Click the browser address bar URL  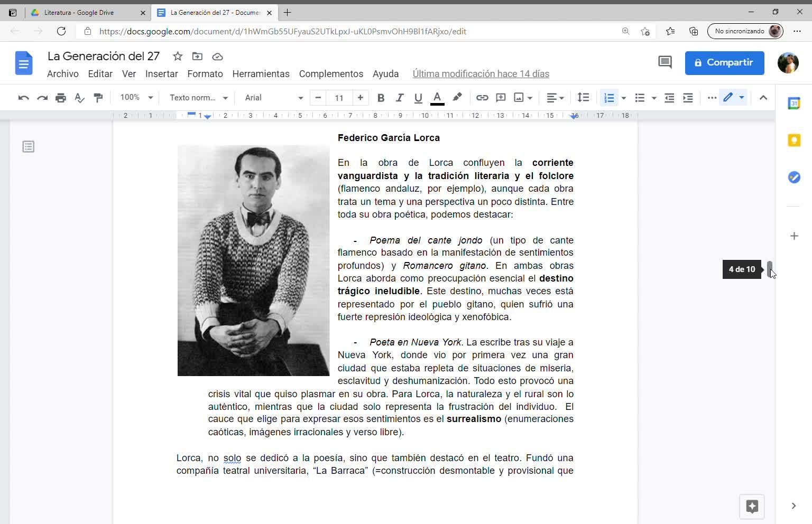coord(283,31)
